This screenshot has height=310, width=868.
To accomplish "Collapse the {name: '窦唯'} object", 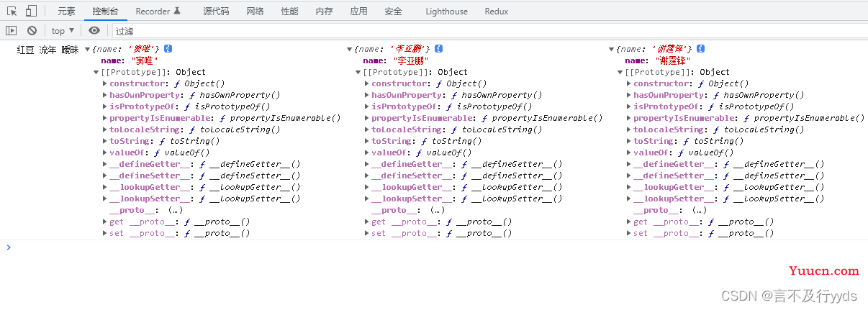I will coord(88,49).
